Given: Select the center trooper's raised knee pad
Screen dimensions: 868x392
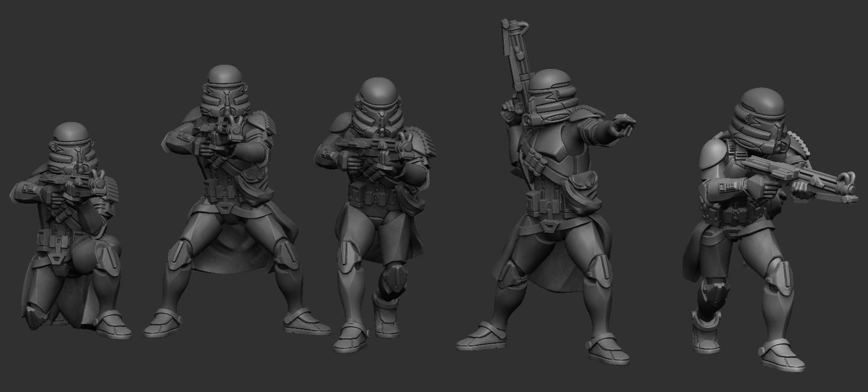Looking at the screenshot, I should (x=393, y=279).
